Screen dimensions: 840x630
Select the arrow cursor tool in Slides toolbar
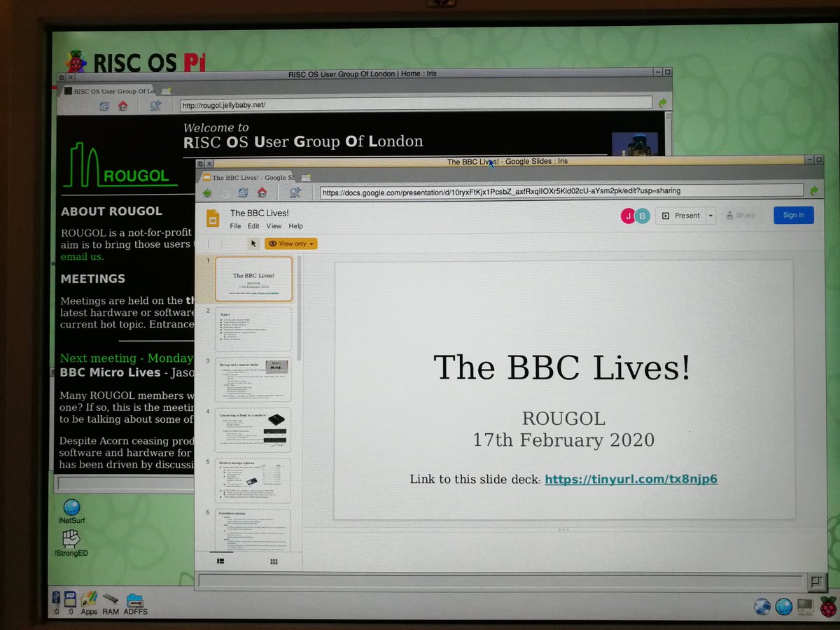click(x=253, y=244)
